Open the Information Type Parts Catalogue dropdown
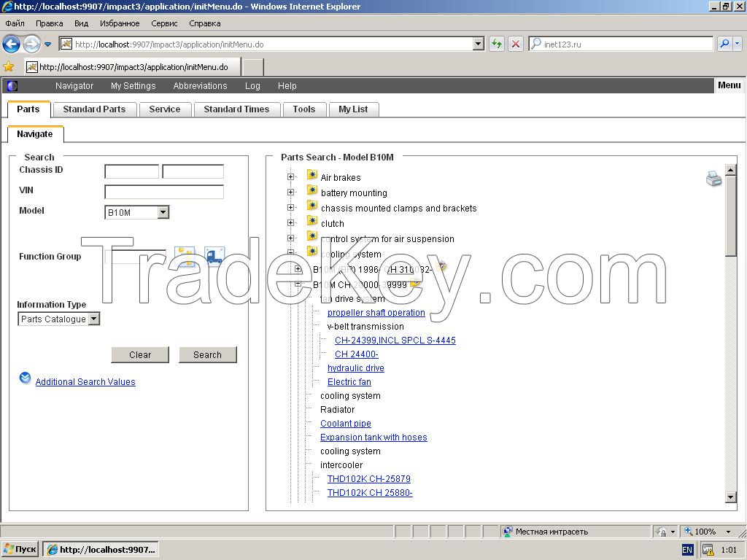Image resolution: width=747 pixels, height=560 pixels. pos(94,319)
